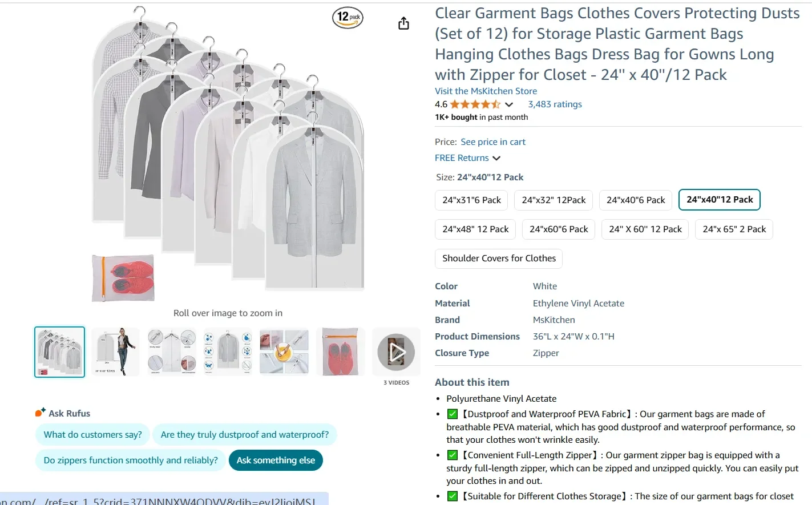This screenshot has width=812, height=505.
Task: Click the 12 Pack badge on main image
Action: tap(348, 18)
